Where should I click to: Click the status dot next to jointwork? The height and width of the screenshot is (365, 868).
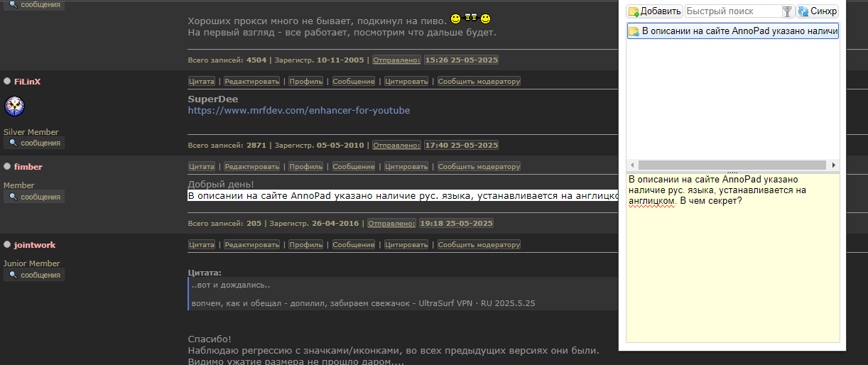(x=7, y=245)
